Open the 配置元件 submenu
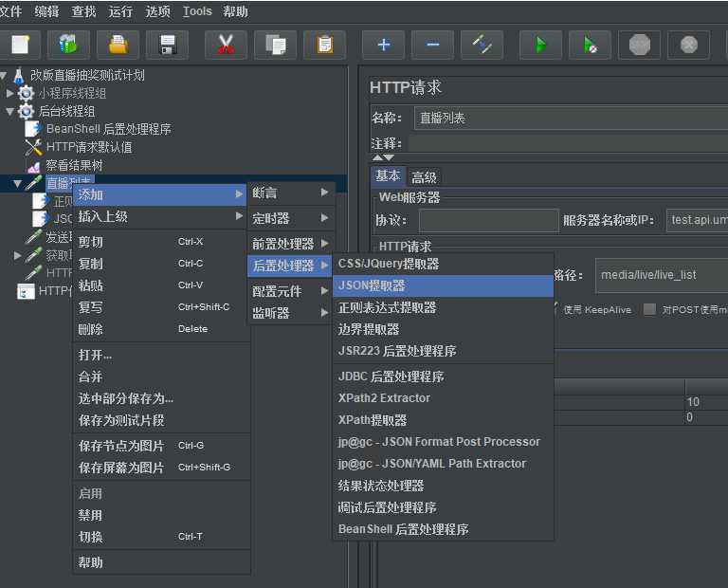Viewport: 728px width, 588px height. 290,291
